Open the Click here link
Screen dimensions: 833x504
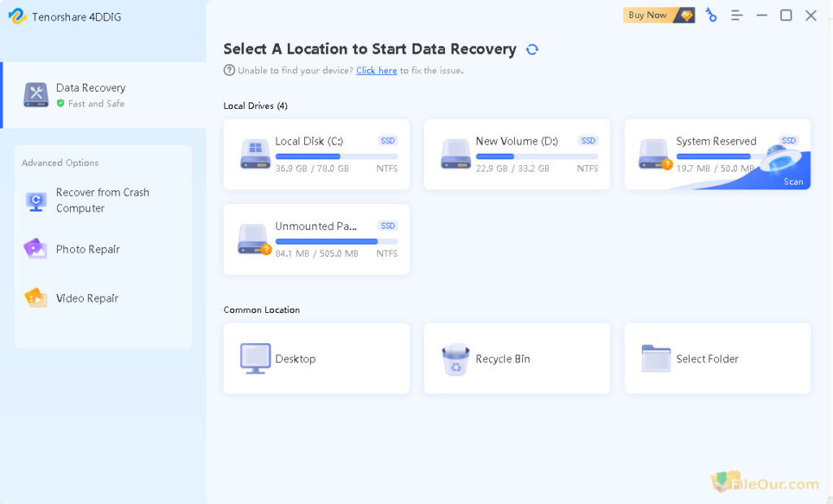click(377, 71)
